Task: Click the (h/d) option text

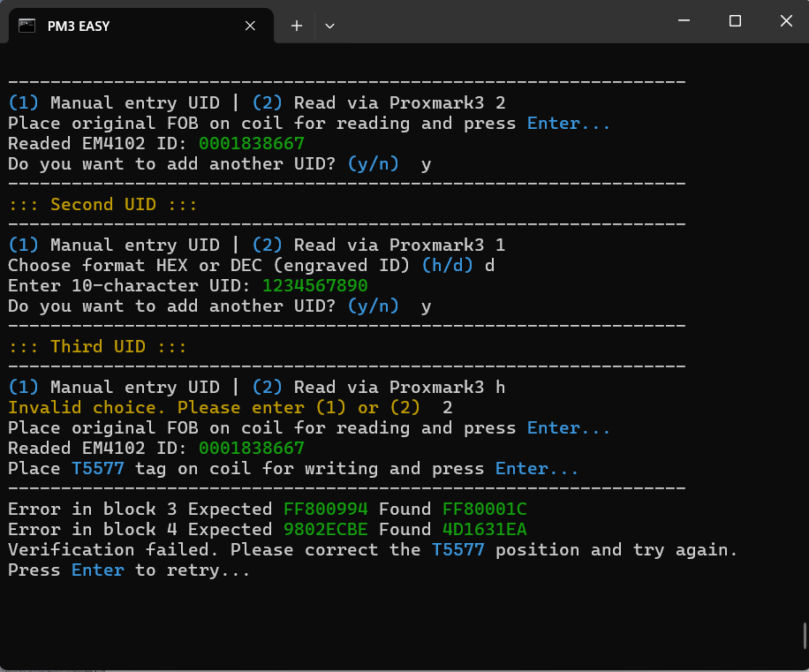Action: pos(447,265)
